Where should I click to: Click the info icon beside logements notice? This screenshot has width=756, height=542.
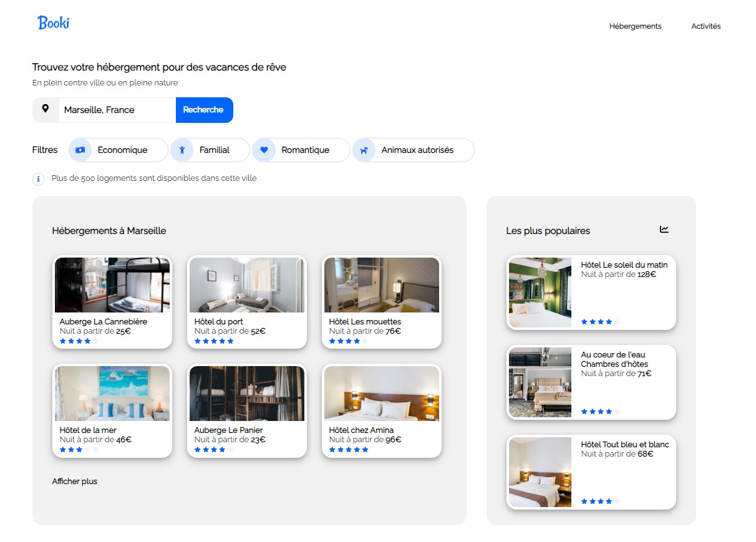(38, 179)
